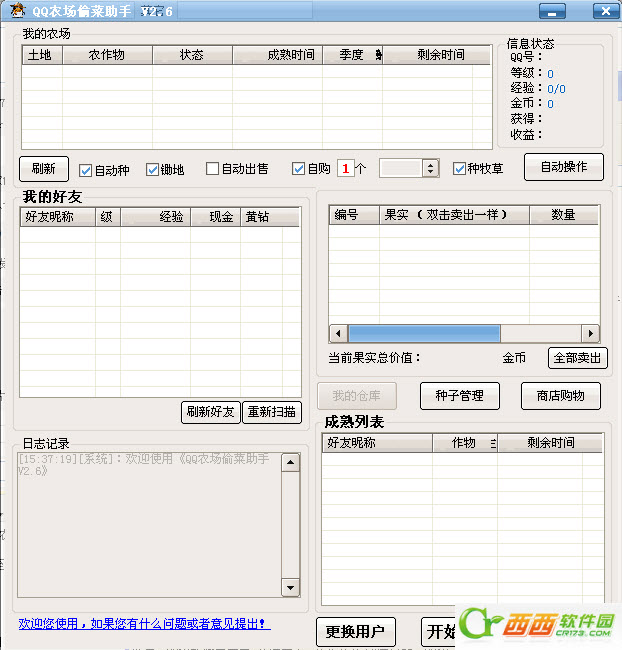The image size is (622, 650).
Task: Toggle the 自动种 checkbox
Action: pyautogui.click(x=85, y=170)
